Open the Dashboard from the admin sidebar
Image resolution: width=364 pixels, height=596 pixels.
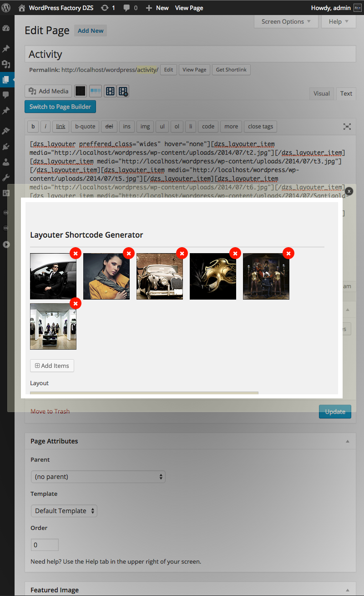[x=7, y=28]
